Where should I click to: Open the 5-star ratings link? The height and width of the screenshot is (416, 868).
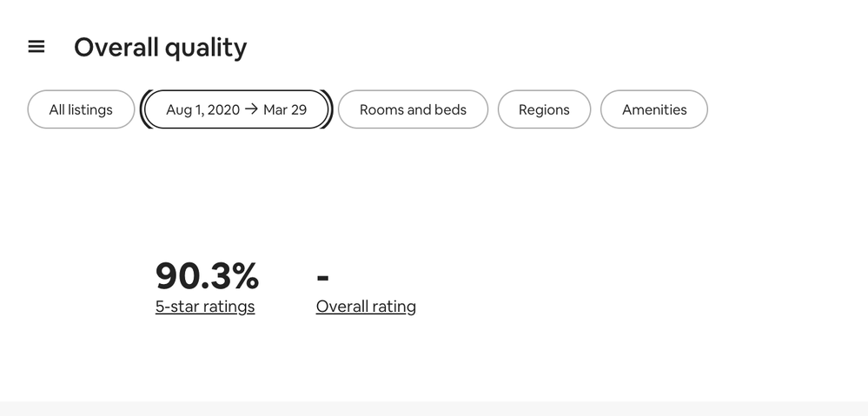click(205, 307)
